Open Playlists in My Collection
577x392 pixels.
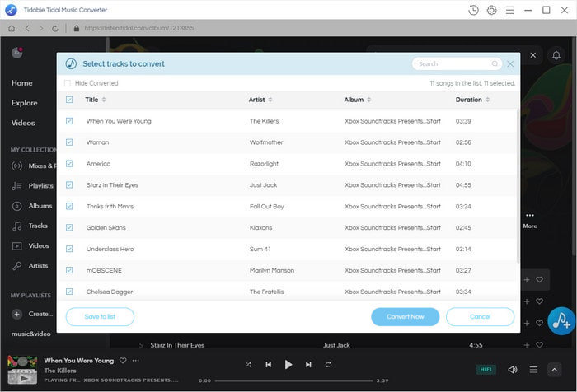tap(41, 186)
